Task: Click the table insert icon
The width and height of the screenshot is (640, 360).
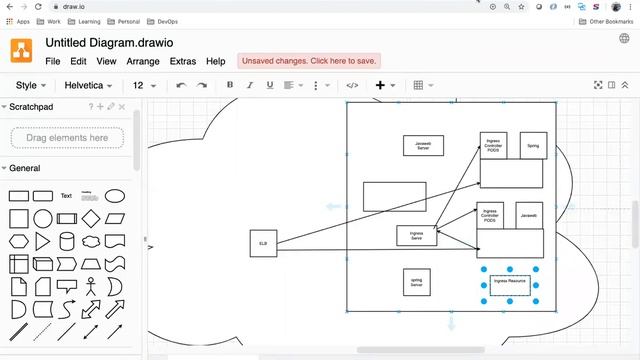Action: (x=418, y=85)
